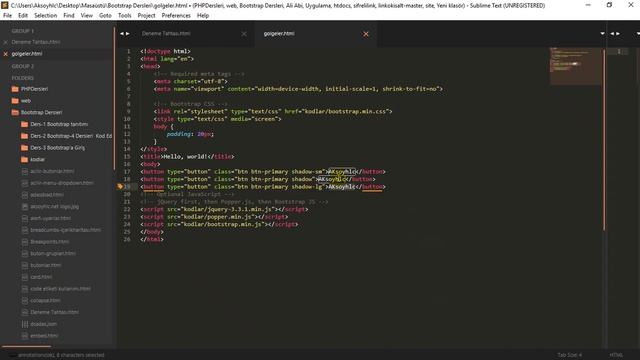
Task: Click the web folder icon
Action: click(15, 101)
